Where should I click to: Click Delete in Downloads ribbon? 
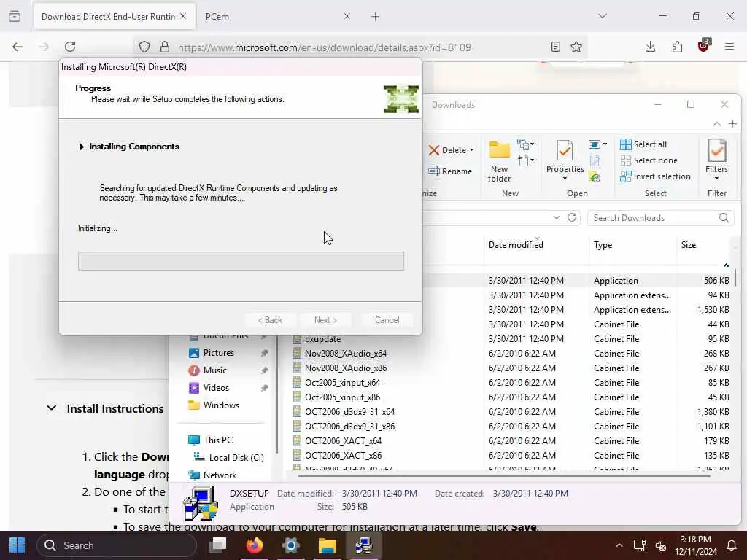coord(447,150)
